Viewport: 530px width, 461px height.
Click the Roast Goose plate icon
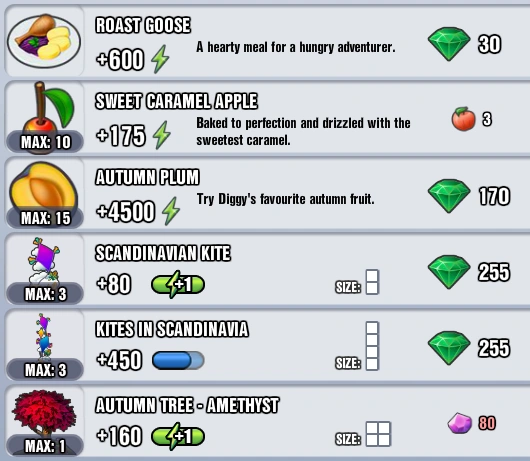(44, 41)
